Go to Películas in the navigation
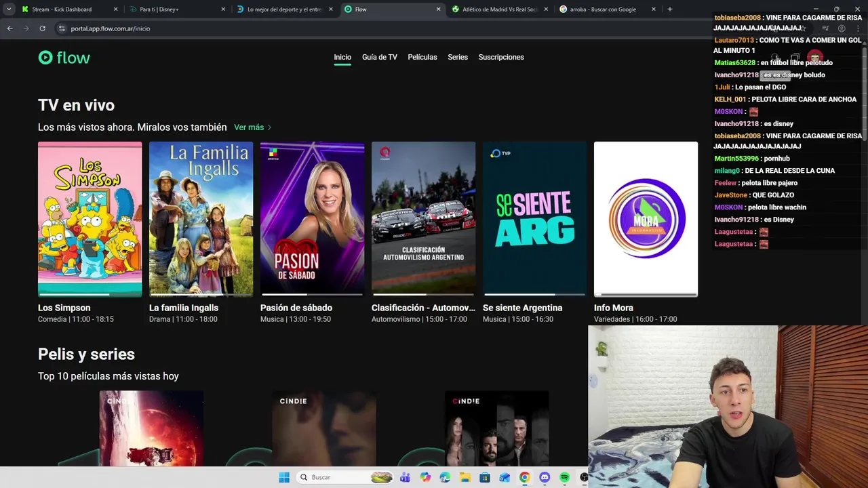 (x=422, y=58)
